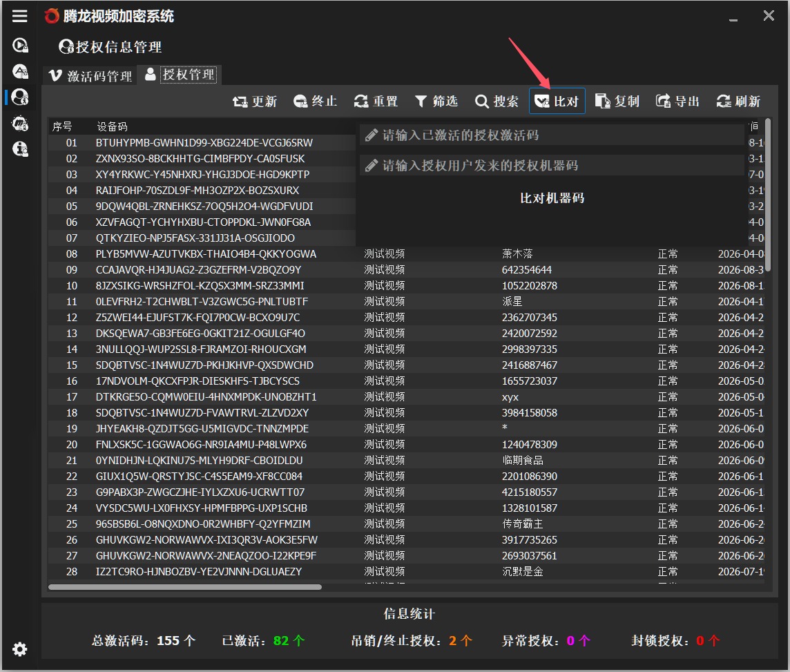Click the 重置 reset toolbar button
The height and width of the screenshot is (672, 790).
click(x=376, y=102)
